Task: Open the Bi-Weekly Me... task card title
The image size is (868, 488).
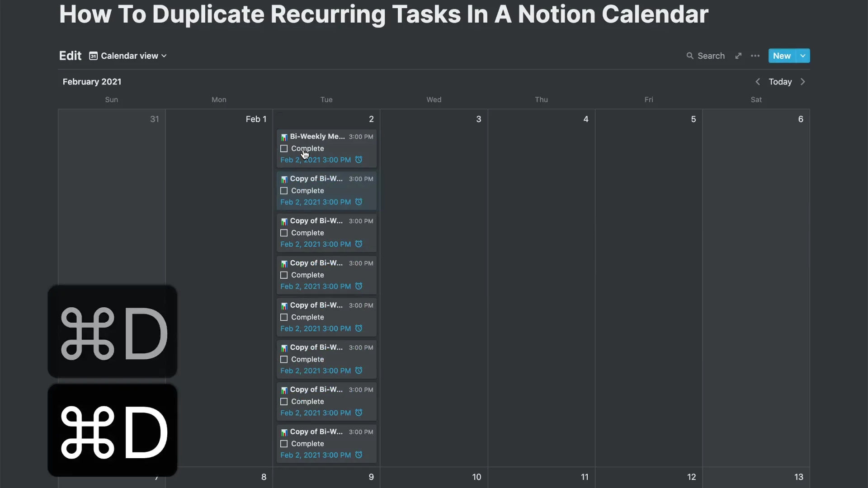Action: pos(317,136)
